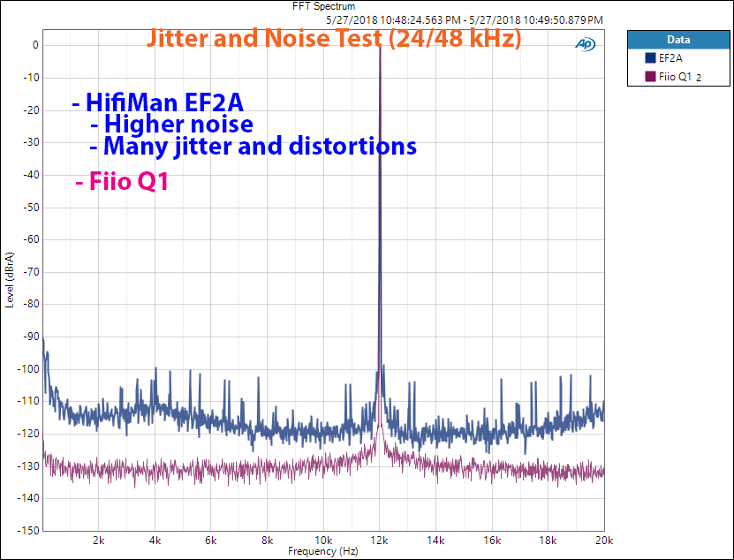This screenshot has width=734, height=560.
Task: Click the EF2A blue legend swatch
Action: coord(650,58)
